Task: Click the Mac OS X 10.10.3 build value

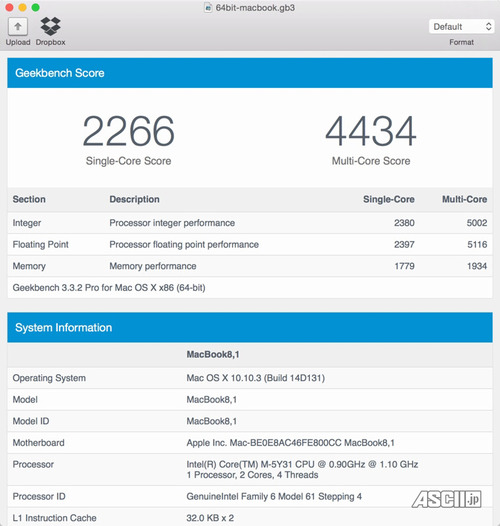Action: point(255,378)
